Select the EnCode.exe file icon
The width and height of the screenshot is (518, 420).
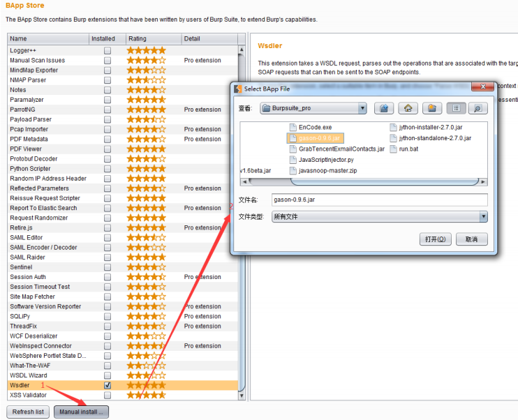[x=293, y=127]
